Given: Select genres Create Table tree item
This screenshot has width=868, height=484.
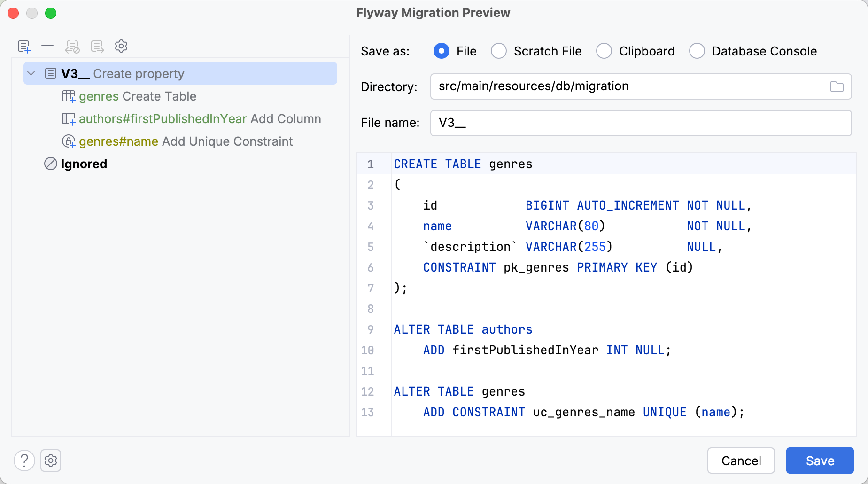Looking at the screenshot, I should point(137,96).
